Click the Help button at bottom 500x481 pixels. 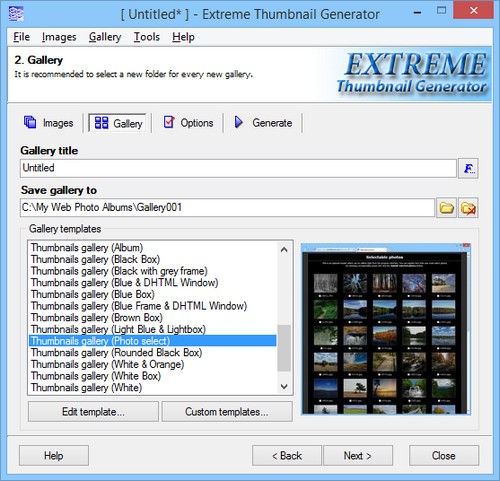pos(54,455)
